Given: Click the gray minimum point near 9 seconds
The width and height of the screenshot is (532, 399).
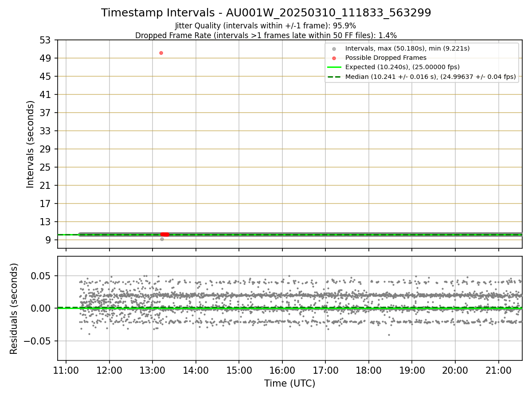Looking at the screenshot, I should coord(162,239).
